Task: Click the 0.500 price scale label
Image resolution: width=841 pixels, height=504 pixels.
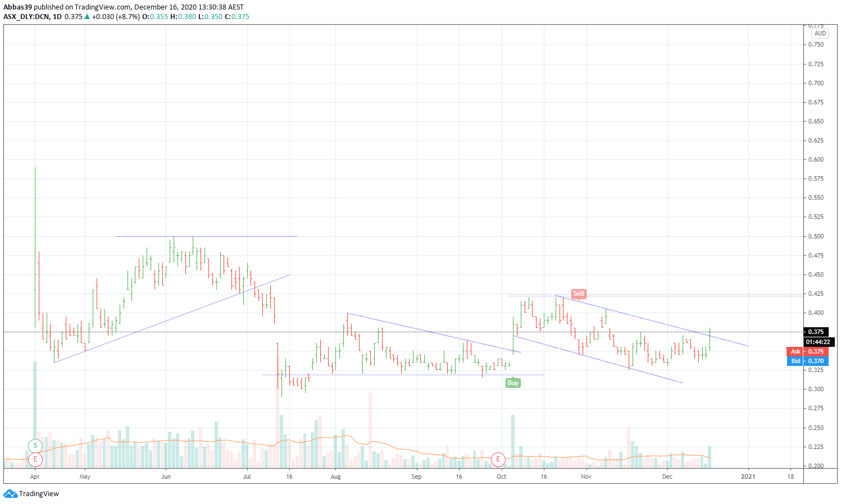Action: 816,236
